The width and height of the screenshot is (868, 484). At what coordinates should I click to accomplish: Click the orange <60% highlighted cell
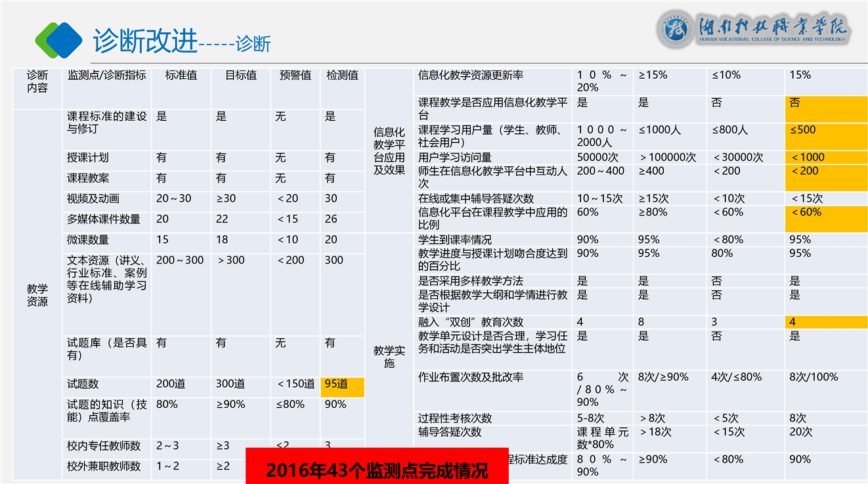(x=825, y=219)
